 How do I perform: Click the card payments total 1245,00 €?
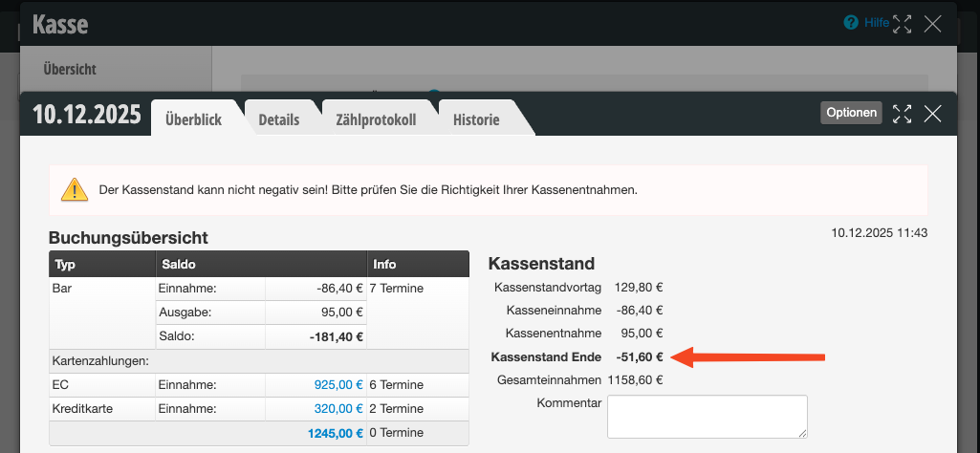(x=335, y=433)
